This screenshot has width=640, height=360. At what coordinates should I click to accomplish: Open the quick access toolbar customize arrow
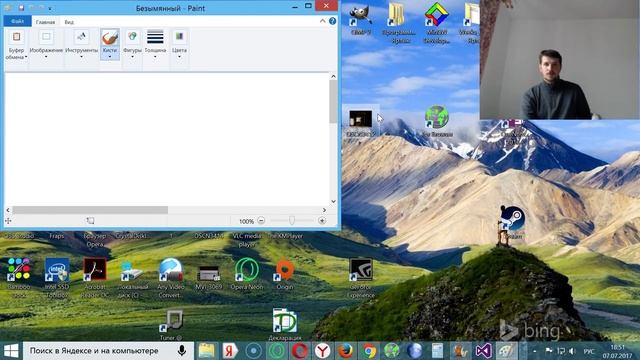50,9
